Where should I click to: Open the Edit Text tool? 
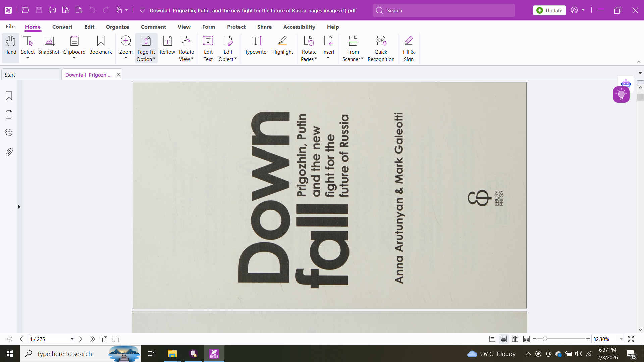208,48
